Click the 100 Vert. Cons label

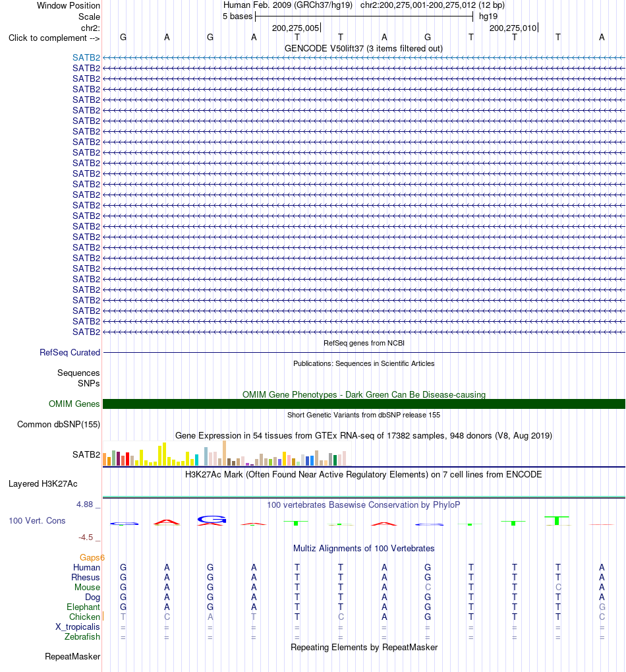(x=37, y=521)
